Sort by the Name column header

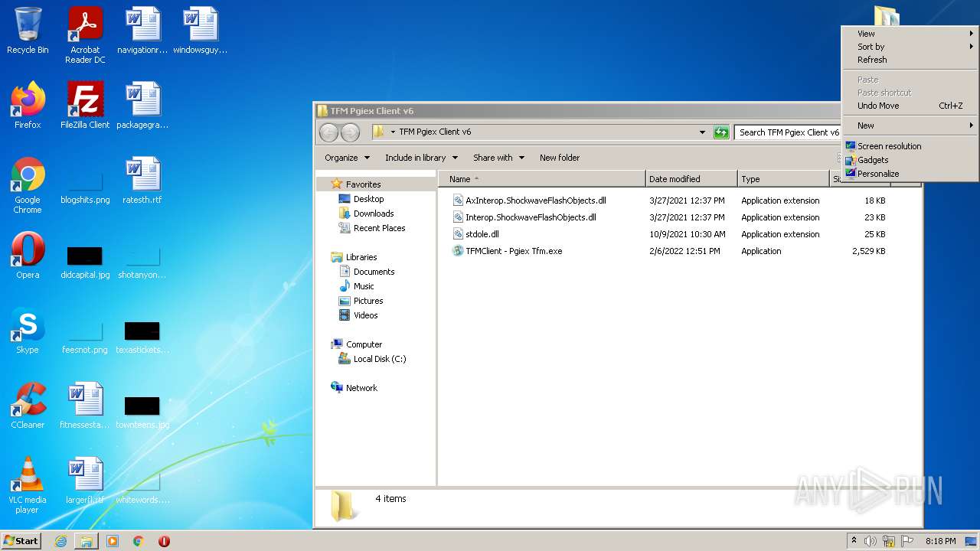(x=542, y=179)
